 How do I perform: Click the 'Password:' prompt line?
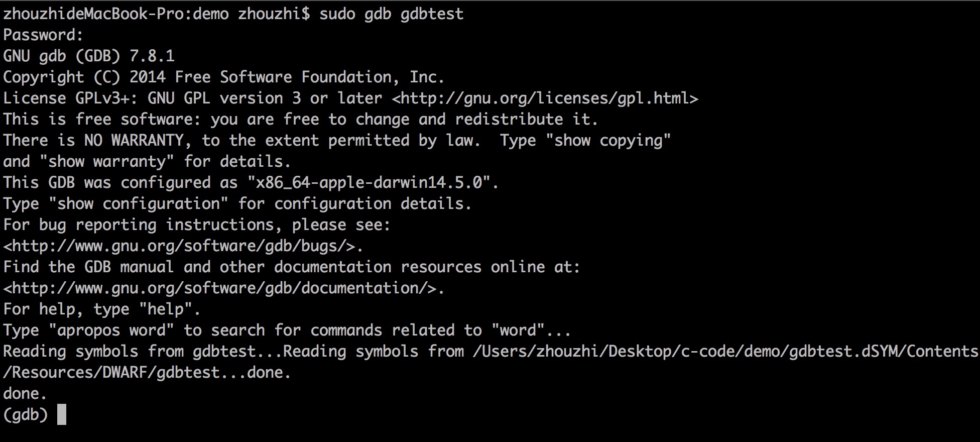(x=43, y=35)
